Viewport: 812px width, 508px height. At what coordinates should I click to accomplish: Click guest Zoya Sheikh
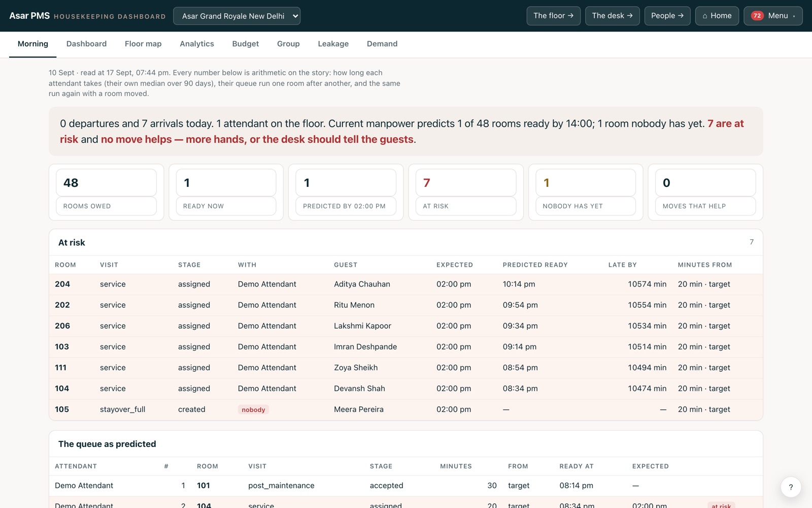[356, 367]
